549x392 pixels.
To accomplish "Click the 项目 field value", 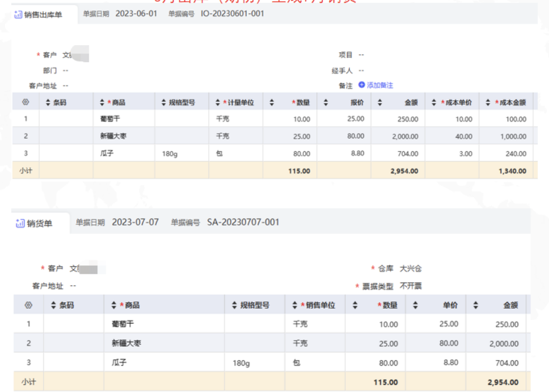I will pyautogui.click(x=361, y=55).
